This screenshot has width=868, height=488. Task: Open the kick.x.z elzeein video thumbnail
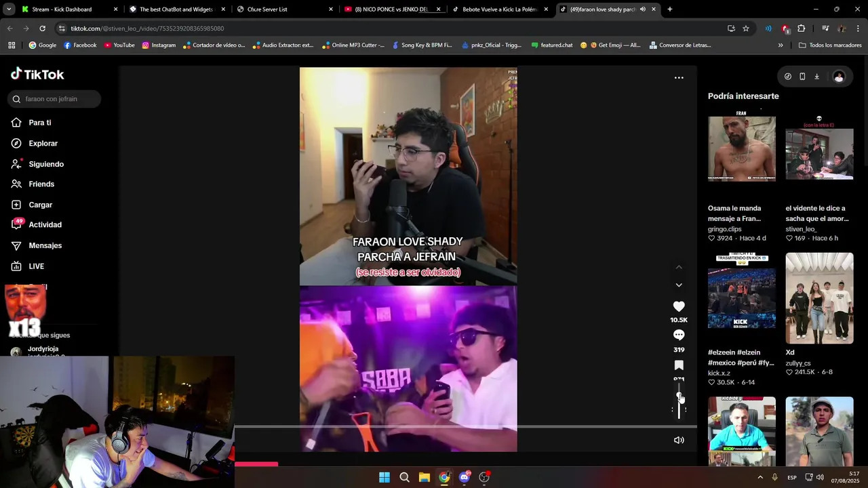point(742,298)
